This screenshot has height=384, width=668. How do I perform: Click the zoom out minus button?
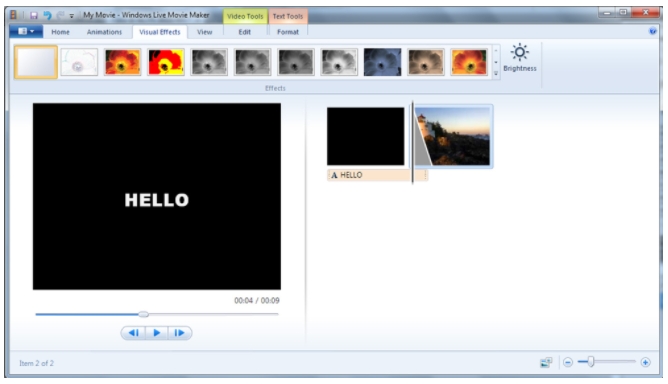pos(568,362)
